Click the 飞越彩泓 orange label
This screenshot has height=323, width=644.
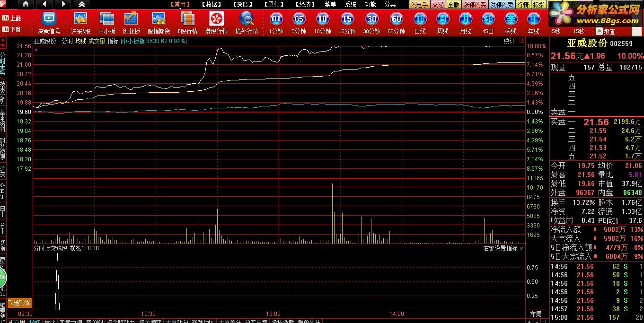pos(19,303)
